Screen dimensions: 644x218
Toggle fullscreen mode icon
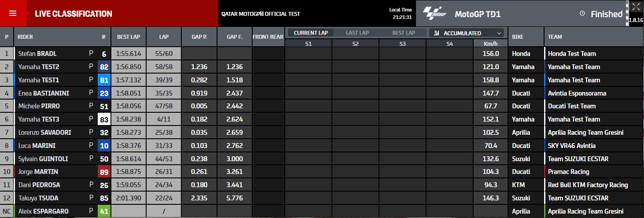click(636, 6)
